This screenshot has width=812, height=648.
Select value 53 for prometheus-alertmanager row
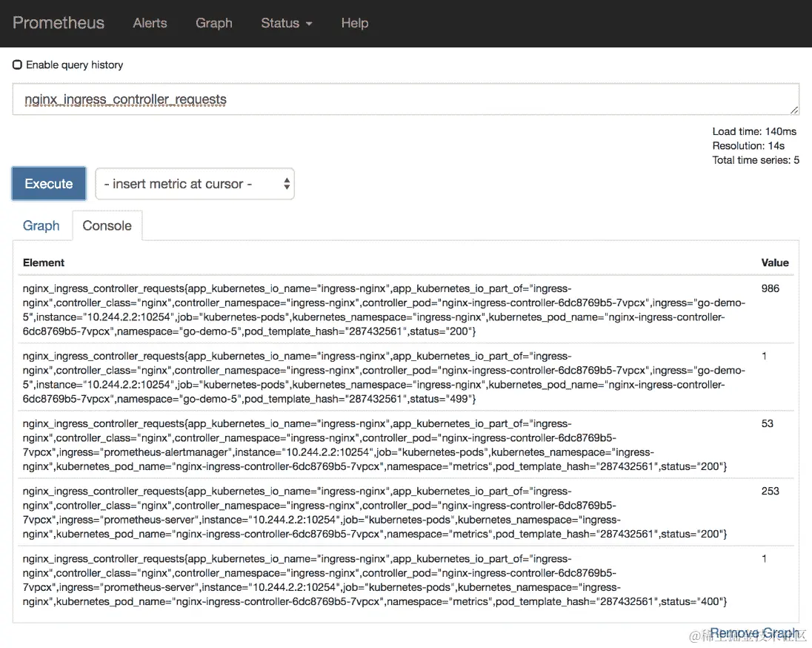pos(767,423)
